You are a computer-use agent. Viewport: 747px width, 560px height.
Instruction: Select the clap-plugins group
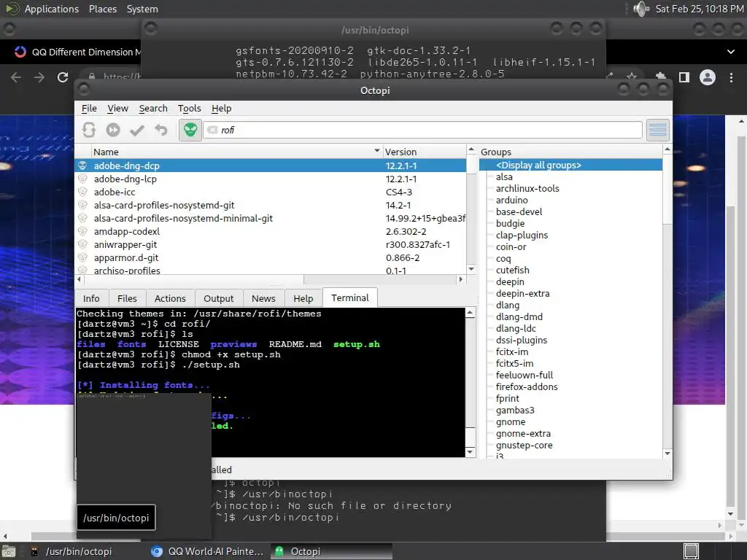click(522, 236)
